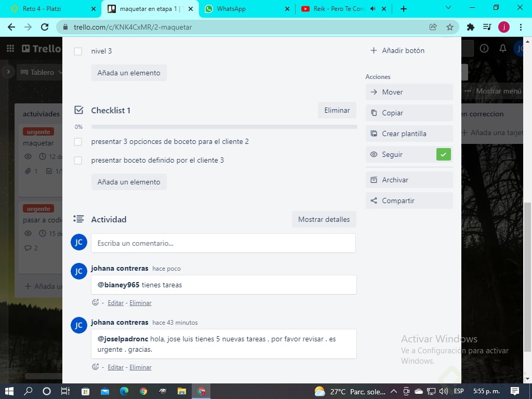Expand the browser tab search chevron
532x399 pixels.
(x=448, y=8)
